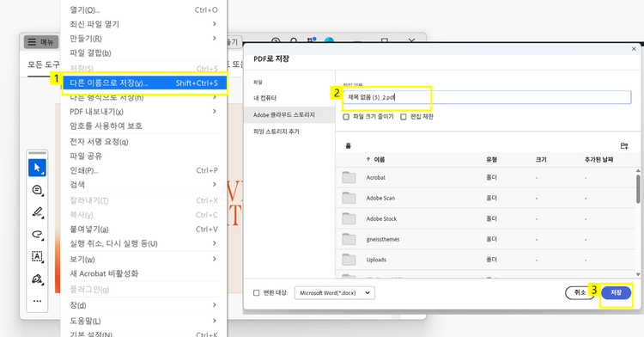Expand the 창(d) submenu
644x337 pixels.
coord(215,305)
